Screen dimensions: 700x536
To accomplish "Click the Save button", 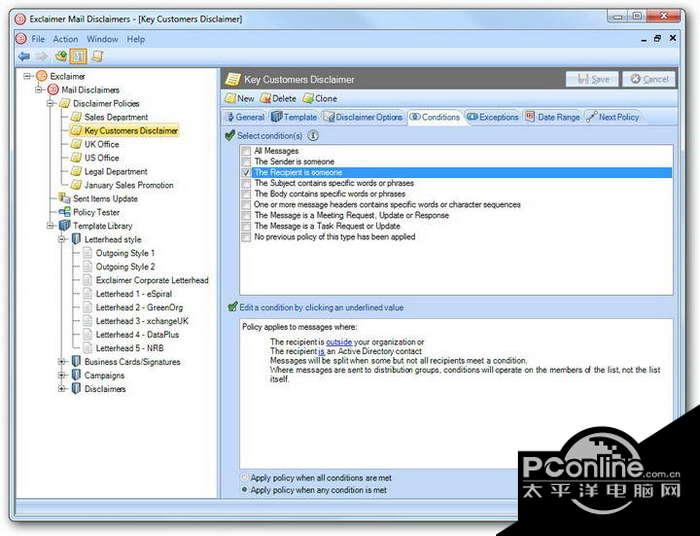I will [x=592, y=79].
